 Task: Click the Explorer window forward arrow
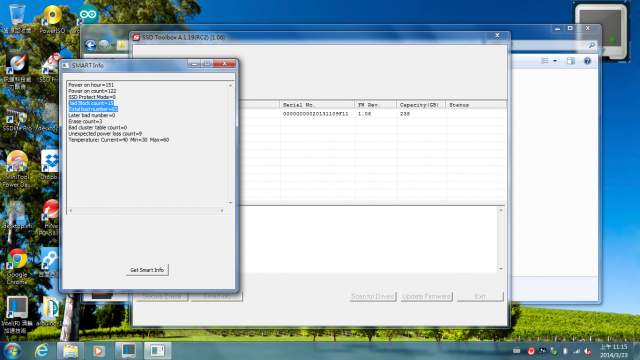[x=104, y=45]
